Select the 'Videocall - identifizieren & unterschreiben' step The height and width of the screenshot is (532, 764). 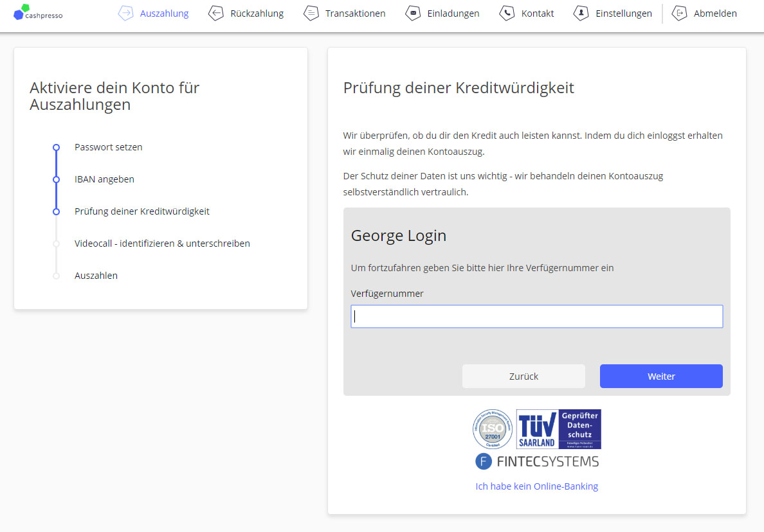click(x=162, y=244)
